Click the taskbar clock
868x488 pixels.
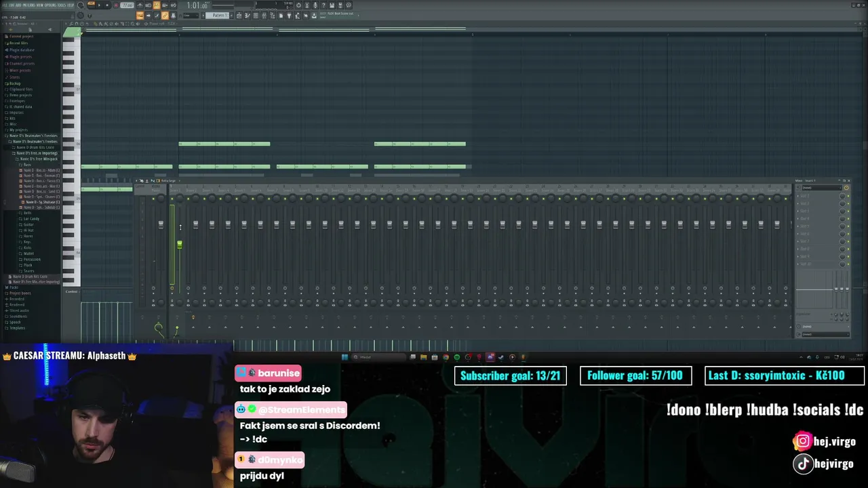point(856,357)
